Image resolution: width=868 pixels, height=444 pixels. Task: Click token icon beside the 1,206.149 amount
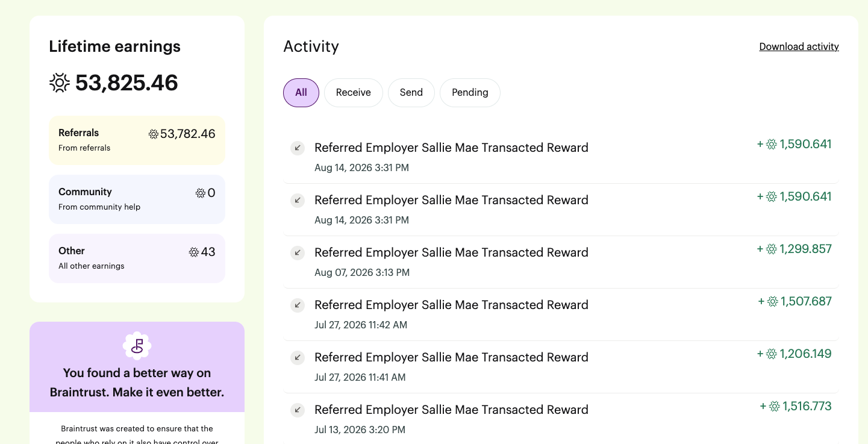click(772, 354)
